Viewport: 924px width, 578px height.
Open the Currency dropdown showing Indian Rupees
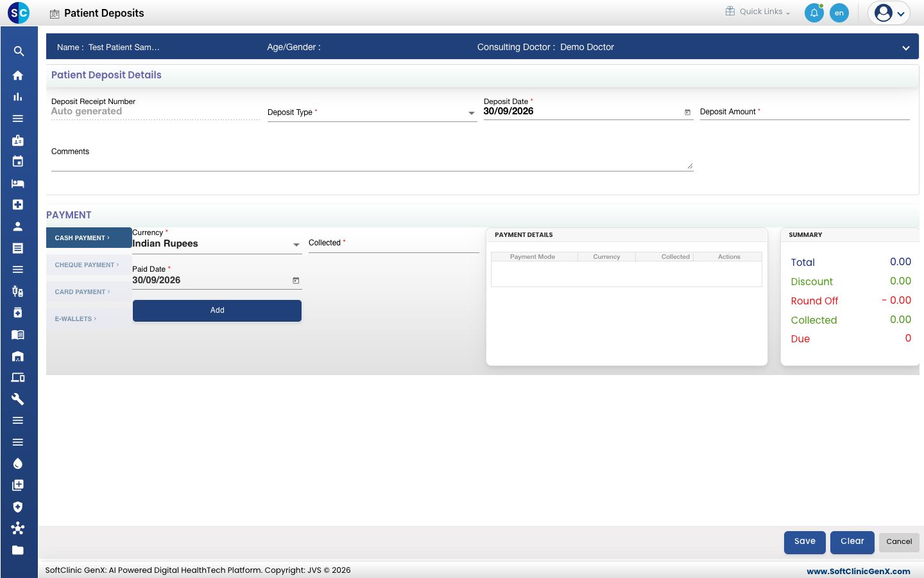tap(217, 244)
